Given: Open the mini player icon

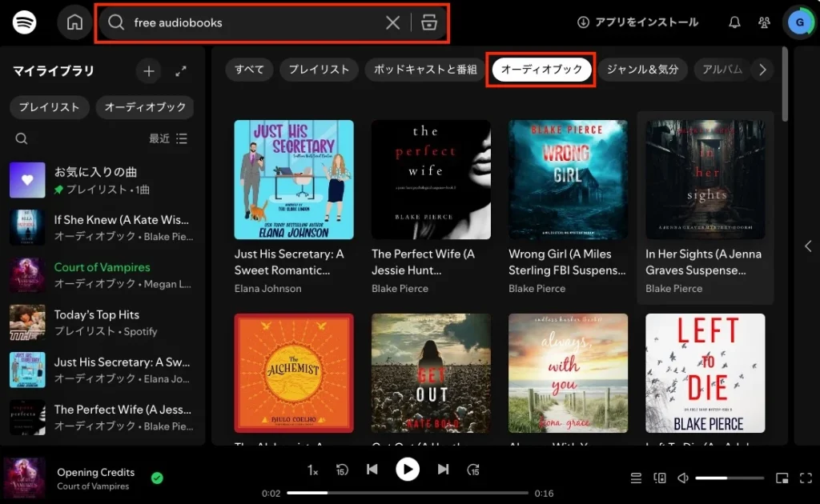Looking at the screenshot, I should (782, 478).
